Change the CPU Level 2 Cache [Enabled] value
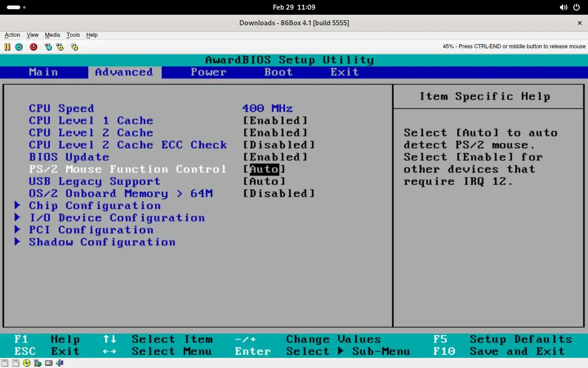The width and height of the screenshot is (588, 368). 275,132
